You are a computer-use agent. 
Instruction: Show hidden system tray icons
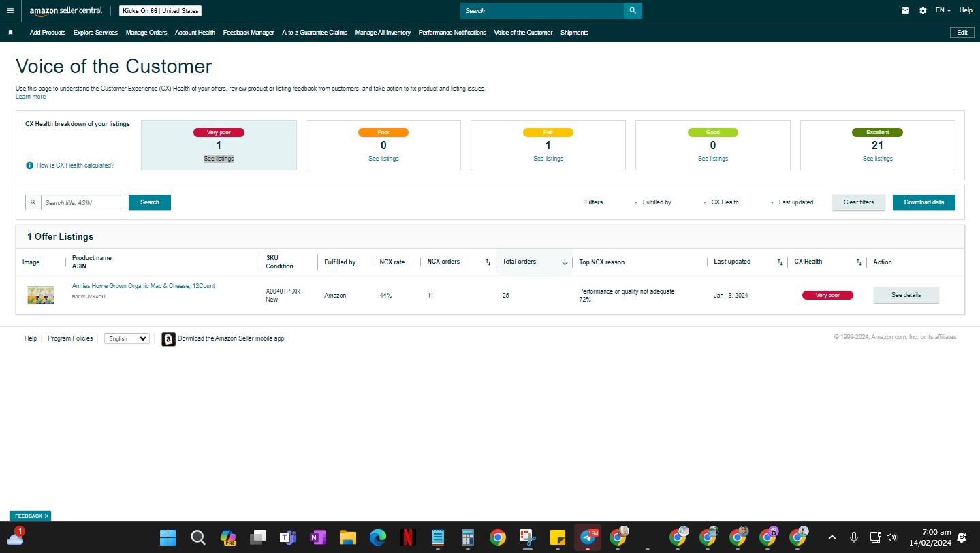[832, 538]
